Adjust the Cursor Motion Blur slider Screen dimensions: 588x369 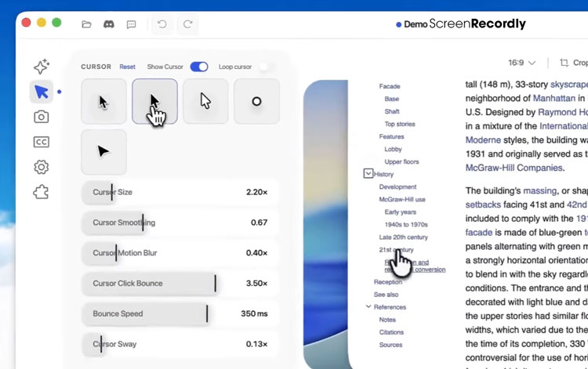pos(180,253)
